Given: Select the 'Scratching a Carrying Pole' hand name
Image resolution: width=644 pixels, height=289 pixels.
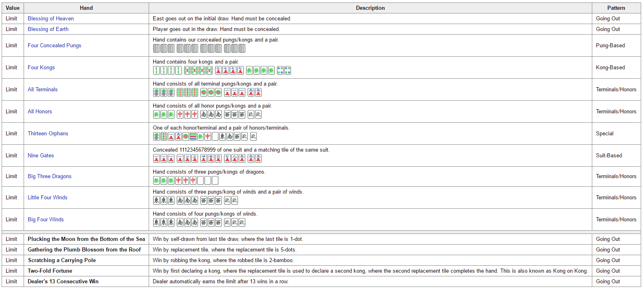Looking at the screenshot, I should pyautogui.click(x=62, y=260).
